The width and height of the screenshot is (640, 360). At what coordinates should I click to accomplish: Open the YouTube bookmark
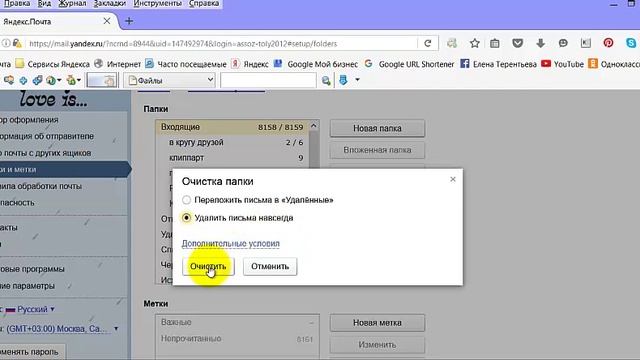pos(562,64)
